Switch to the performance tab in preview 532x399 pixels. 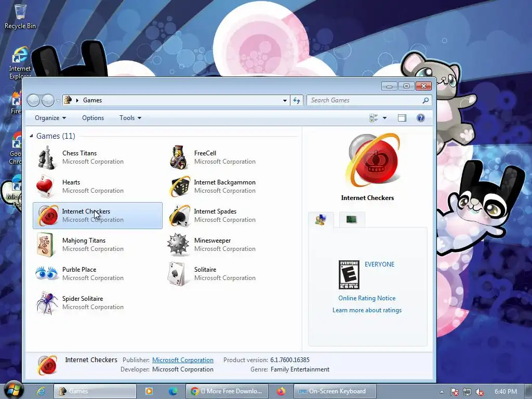(352, 220)
